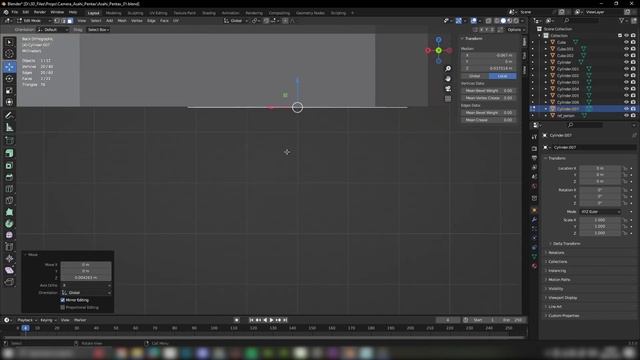640x360 pixels.
Task: Open the Global transform orientation dropdown
Action: click(x=236, y=20)
